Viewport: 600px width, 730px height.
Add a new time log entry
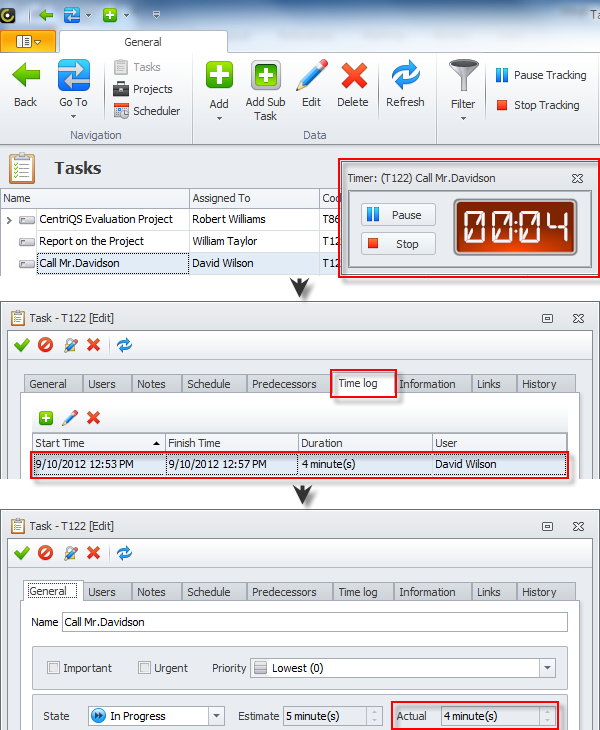point(46,418)
